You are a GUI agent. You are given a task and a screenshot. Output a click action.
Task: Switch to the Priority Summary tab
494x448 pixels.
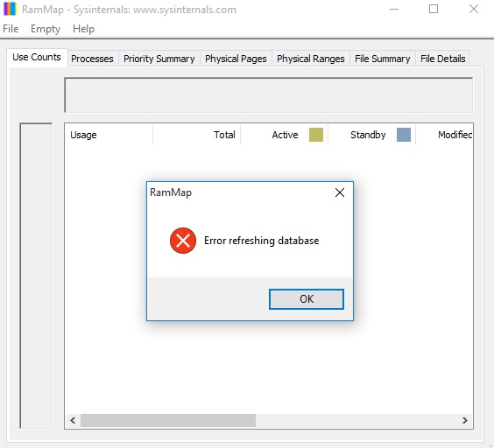coord(159,59)
